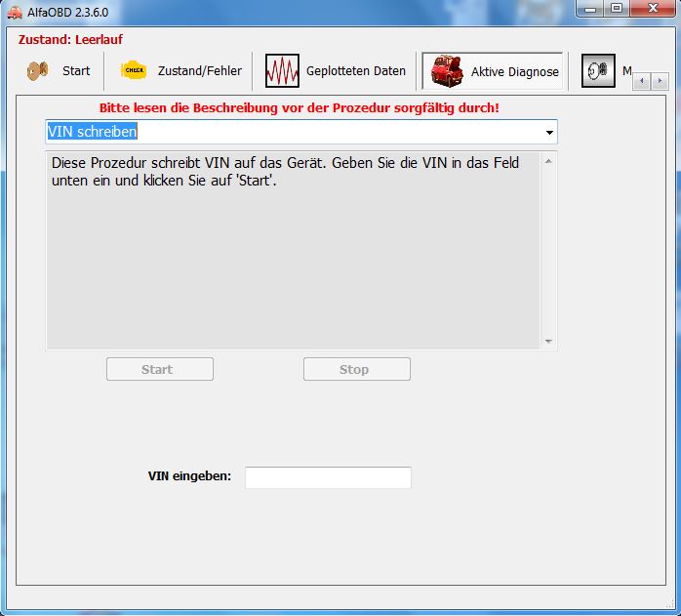Switch to the 'Zustand/Fehler' tab label

[x=199, y=71]
